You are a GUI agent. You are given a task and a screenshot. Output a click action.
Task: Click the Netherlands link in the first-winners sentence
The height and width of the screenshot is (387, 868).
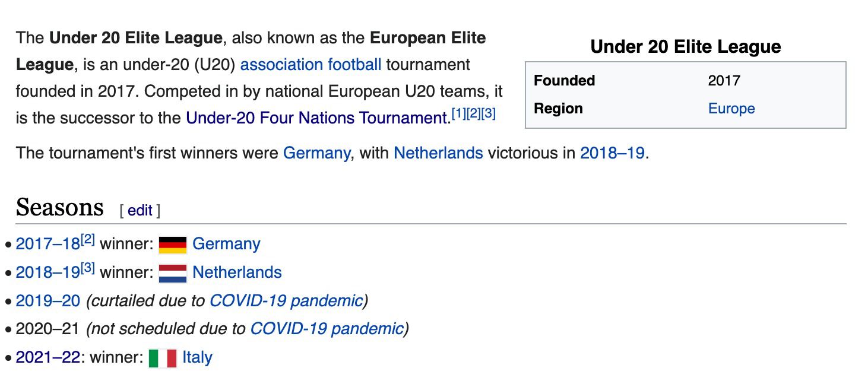tap(438, 153)
